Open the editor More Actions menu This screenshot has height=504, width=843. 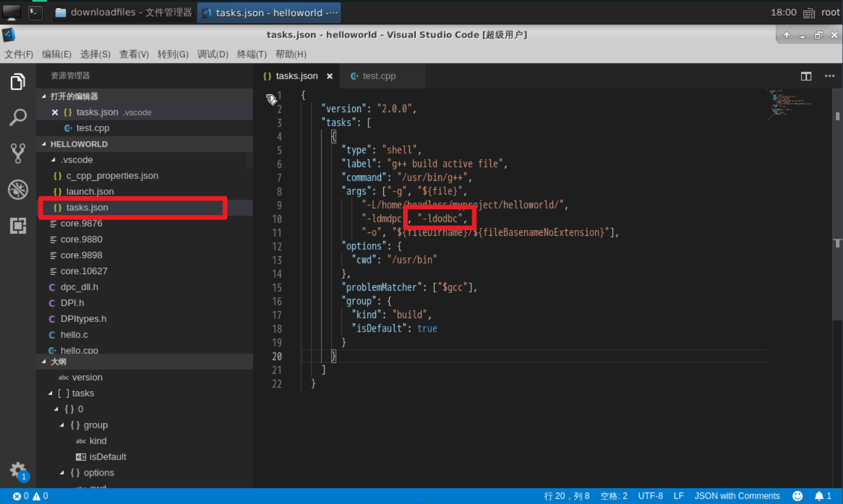point(830,76)
